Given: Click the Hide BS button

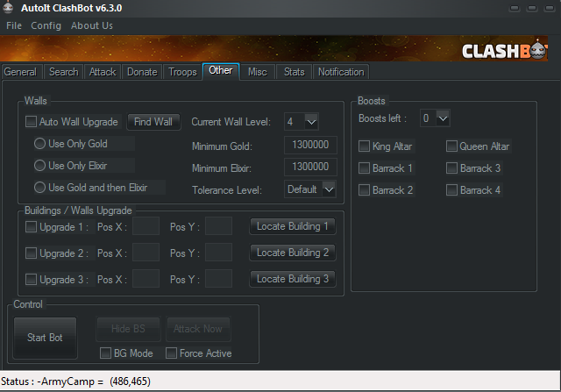Looking at the screenshot, I should pyautogui.click(x=128, y=329).
